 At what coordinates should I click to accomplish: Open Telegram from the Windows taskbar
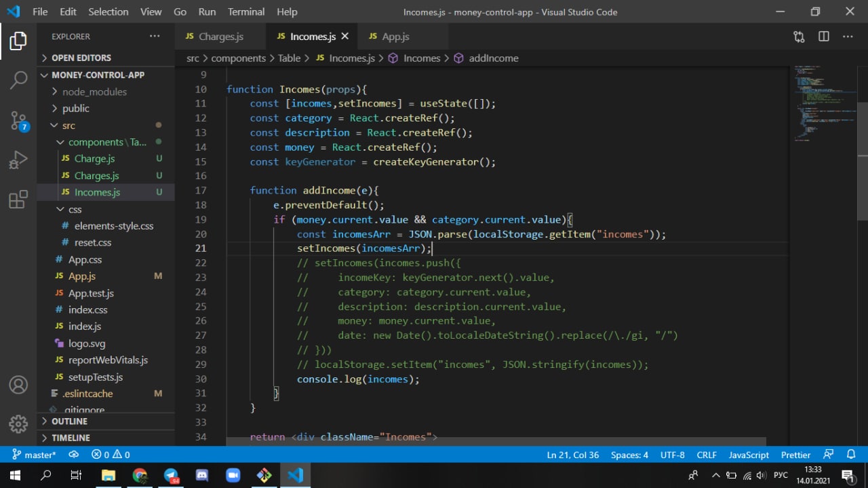(x=171, y=475)
